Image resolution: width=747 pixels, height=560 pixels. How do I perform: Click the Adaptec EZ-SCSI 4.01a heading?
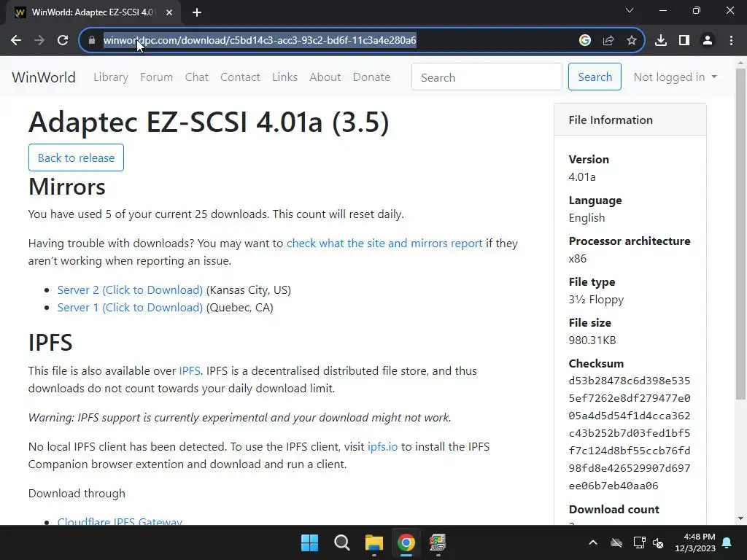(209, 122)
